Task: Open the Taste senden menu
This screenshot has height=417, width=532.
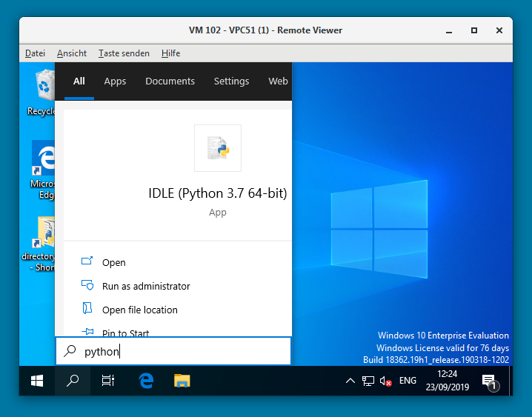Action: (124, 53)
